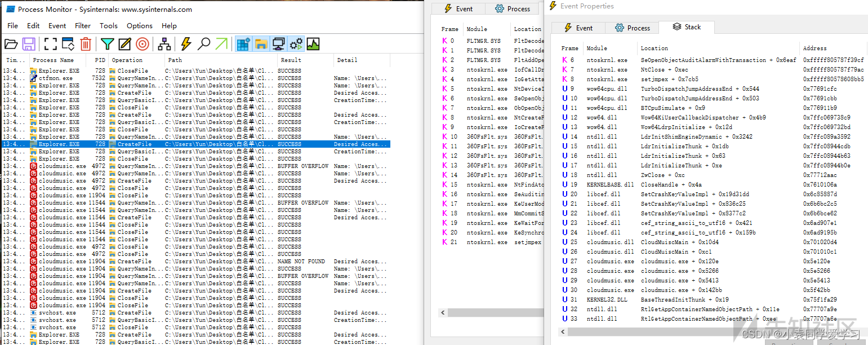Select stack frame BTCpuSimulate + 0x9
The width and height of the screenshot is (868, 345).
712,108
